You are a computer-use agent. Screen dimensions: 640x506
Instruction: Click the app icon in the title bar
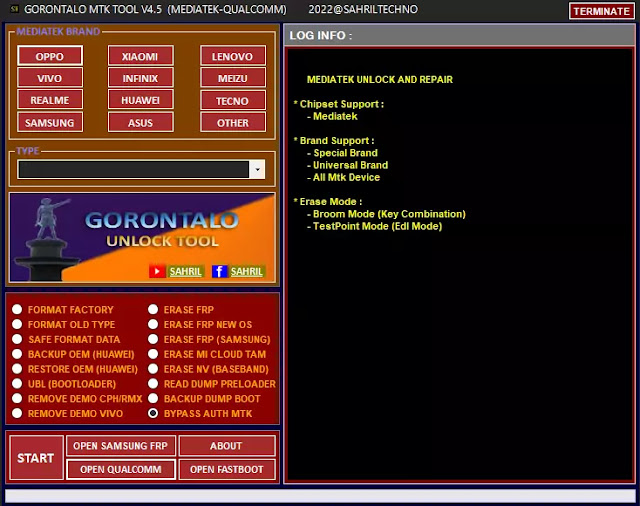coord(14,9)
